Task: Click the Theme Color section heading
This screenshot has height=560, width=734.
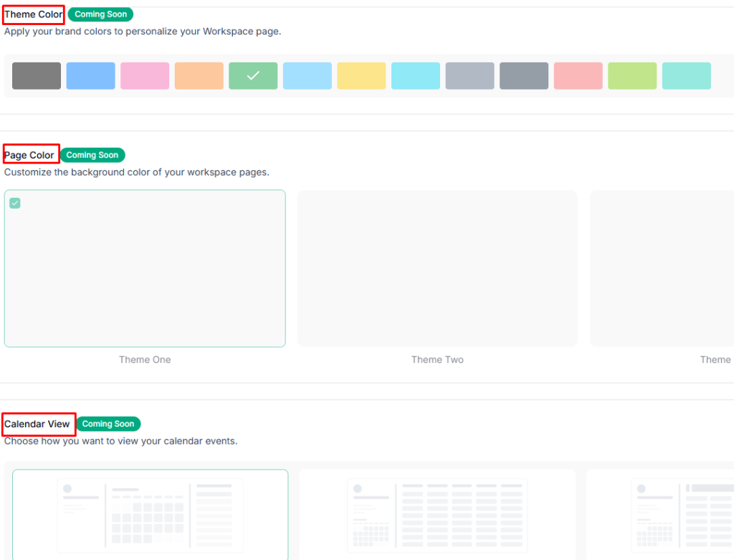Action: coord(33,14)
